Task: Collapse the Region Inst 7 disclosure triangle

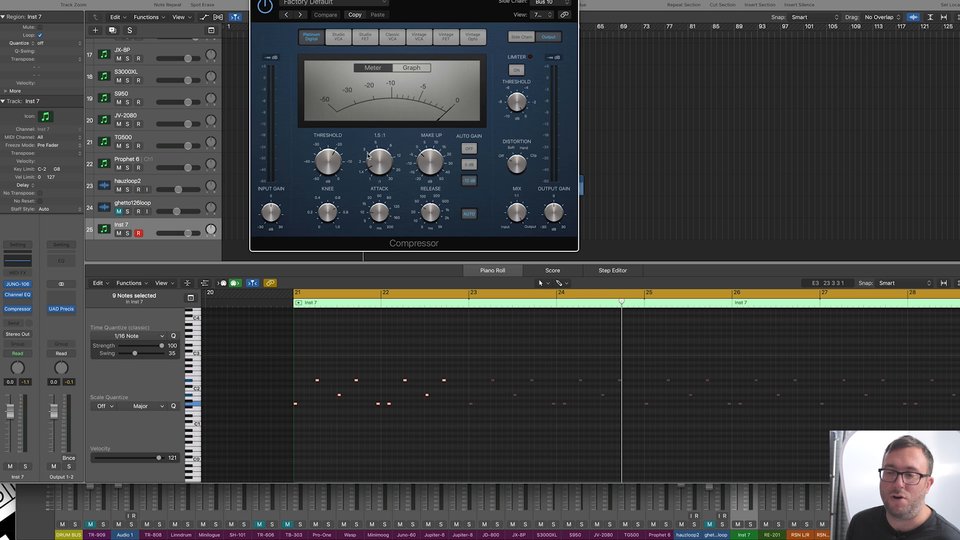Action: [x=3, y=17]
